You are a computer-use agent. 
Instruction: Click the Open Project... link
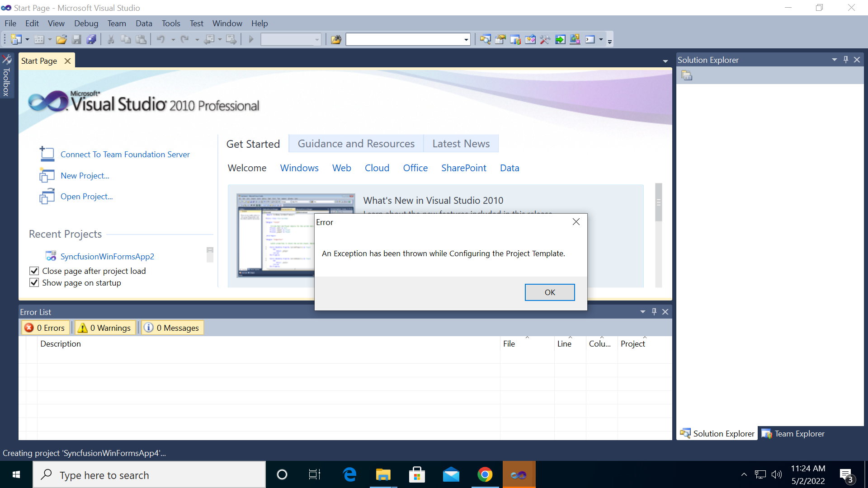pyautogui.click(x=87, y=197)
